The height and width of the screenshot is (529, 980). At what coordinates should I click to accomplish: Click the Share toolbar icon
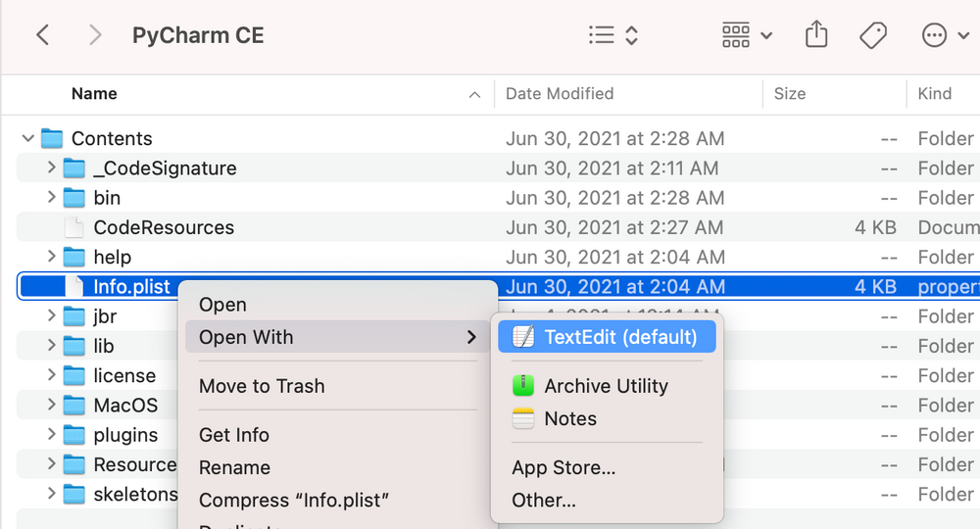pyautogui.click(x=815, y=35)
